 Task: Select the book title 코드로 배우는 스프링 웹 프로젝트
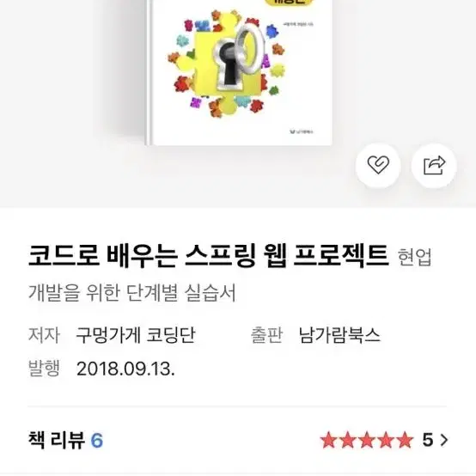click(208, 255)
